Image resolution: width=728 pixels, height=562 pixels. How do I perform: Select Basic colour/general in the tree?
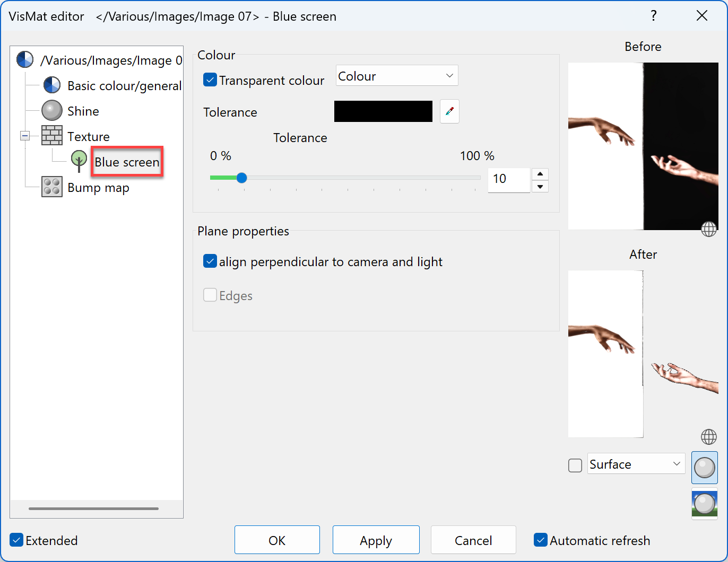(x=124, y=85)
